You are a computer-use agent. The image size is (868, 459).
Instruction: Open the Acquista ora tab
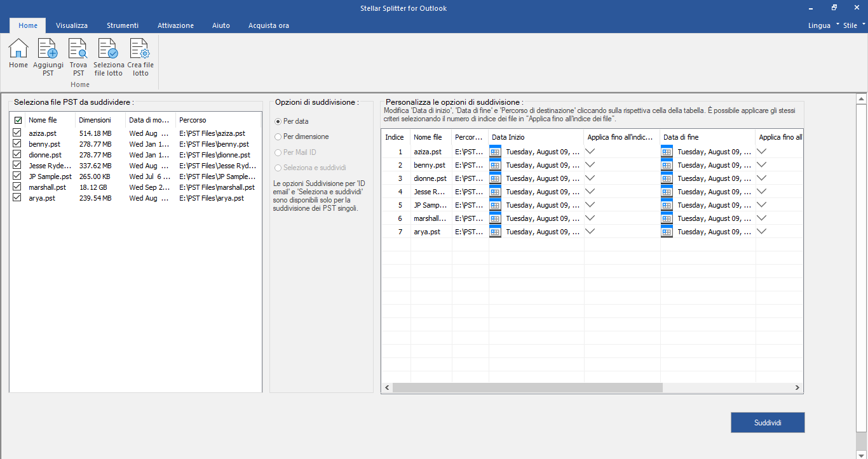coord(269,25)
